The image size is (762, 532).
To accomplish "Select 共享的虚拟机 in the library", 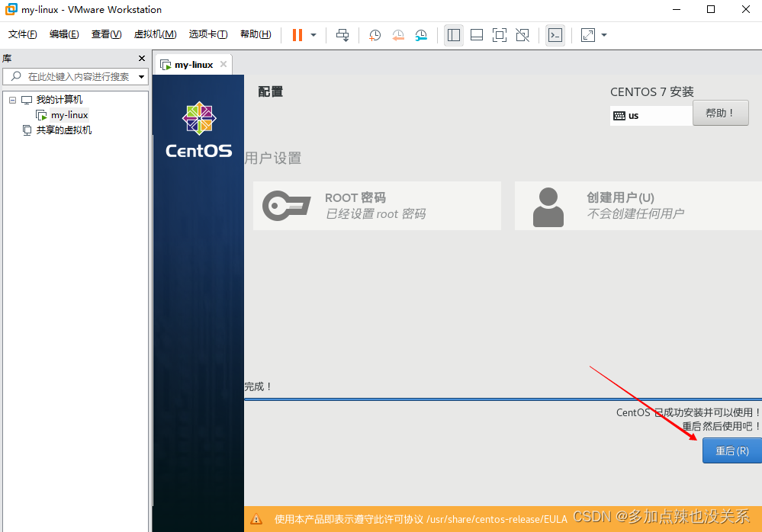I will (x=63, y=130).
